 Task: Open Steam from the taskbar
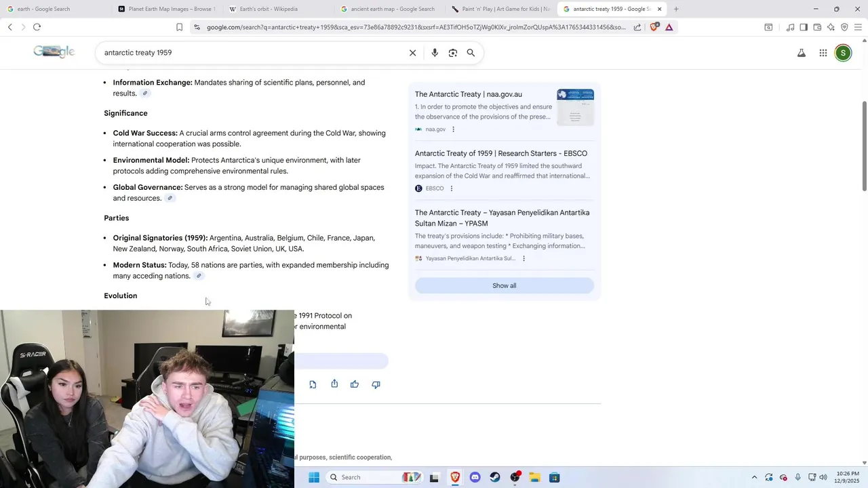pyautogui.click(x=495, y=477)
